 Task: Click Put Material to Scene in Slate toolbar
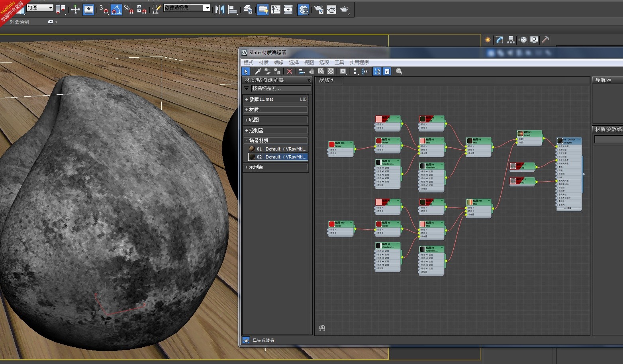pos(268,71)
